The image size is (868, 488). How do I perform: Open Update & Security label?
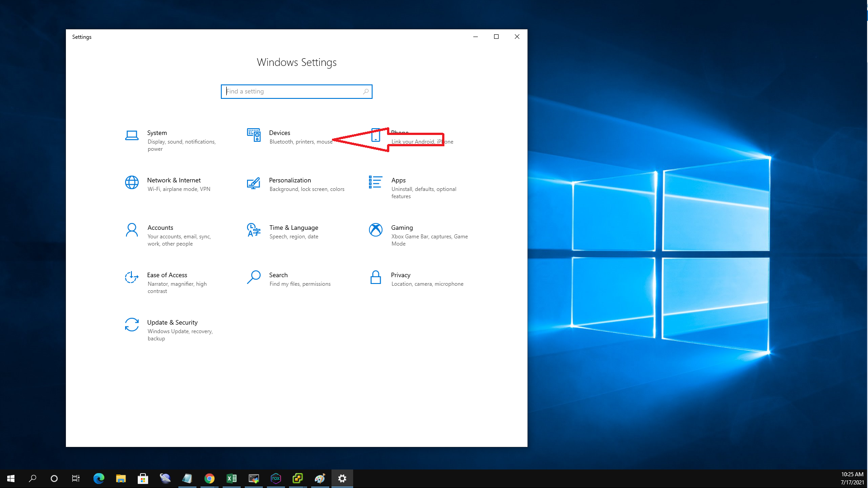(172, 322)
